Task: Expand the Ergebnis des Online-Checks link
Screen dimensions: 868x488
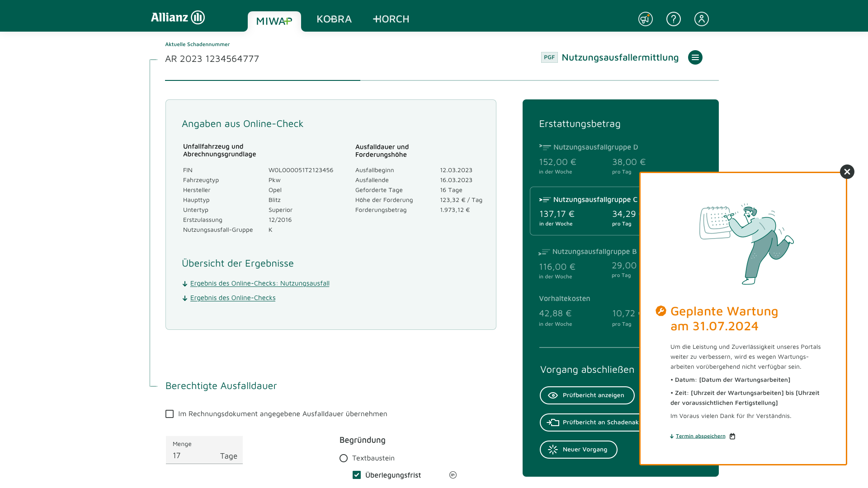Action: click(x=232, y=298)
